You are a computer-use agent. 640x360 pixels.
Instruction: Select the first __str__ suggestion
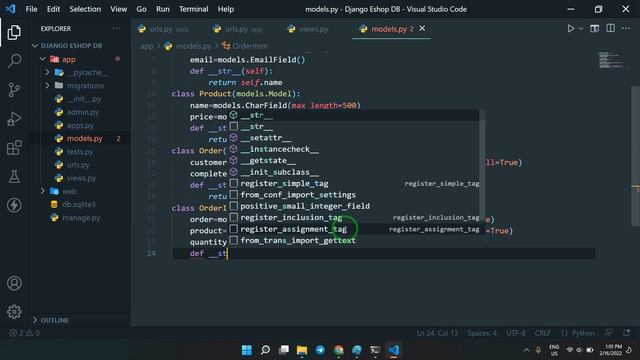pyautogui.click(x=353, y=115)
